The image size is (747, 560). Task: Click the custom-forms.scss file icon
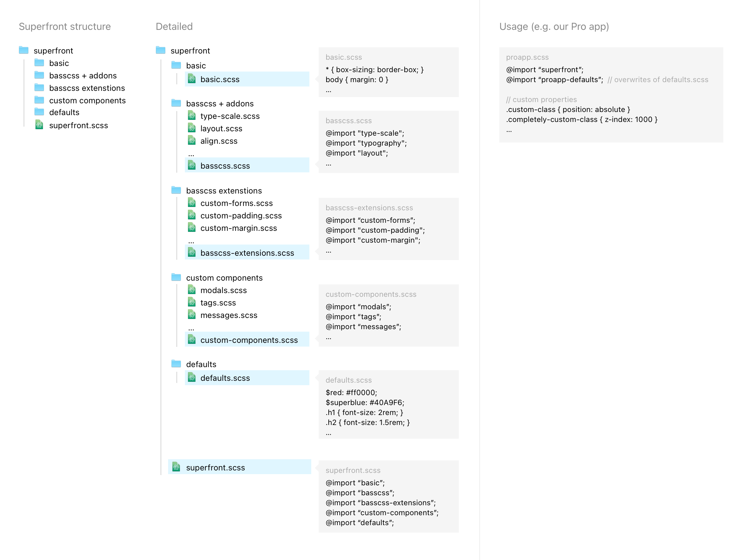191,203
